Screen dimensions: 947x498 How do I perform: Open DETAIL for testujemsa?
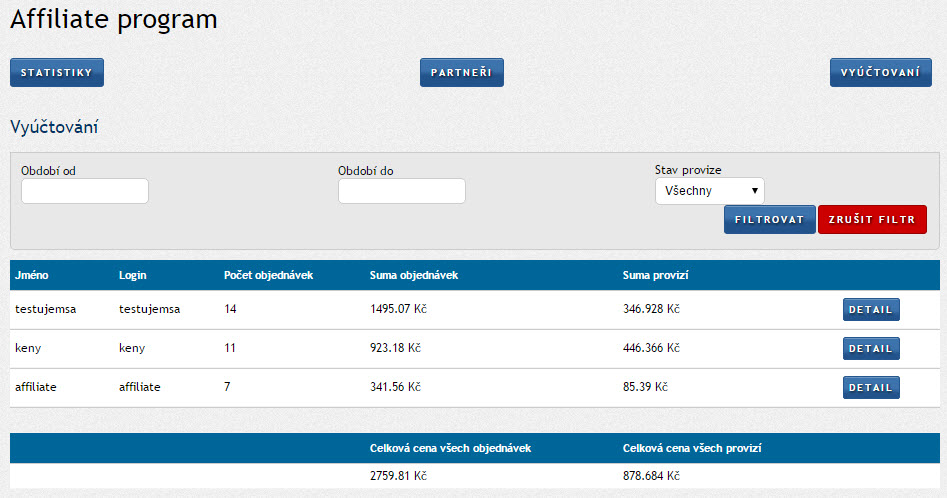[870, 310]
